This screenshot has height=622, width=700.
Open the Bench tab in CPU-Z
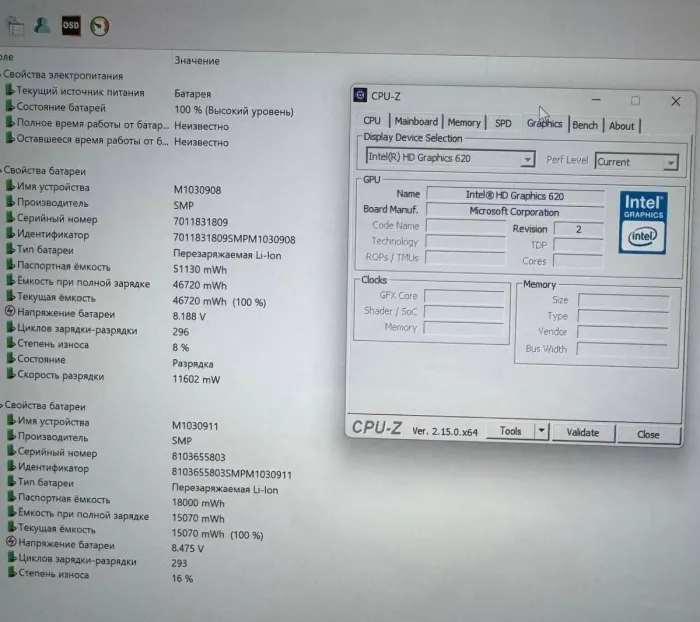coord(585,125)
